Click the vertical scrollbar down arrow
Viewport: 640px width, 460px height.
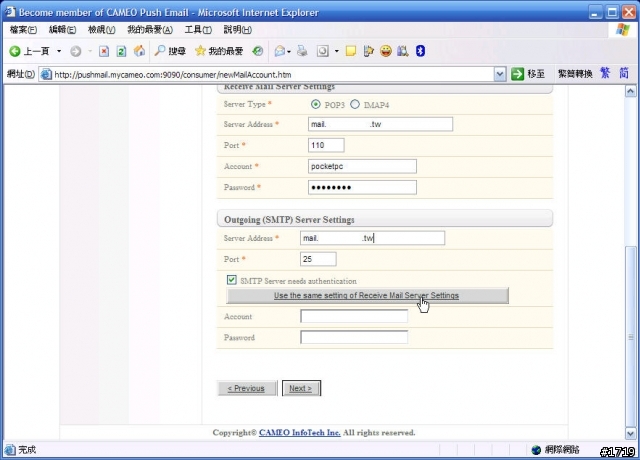pos(630,433)
